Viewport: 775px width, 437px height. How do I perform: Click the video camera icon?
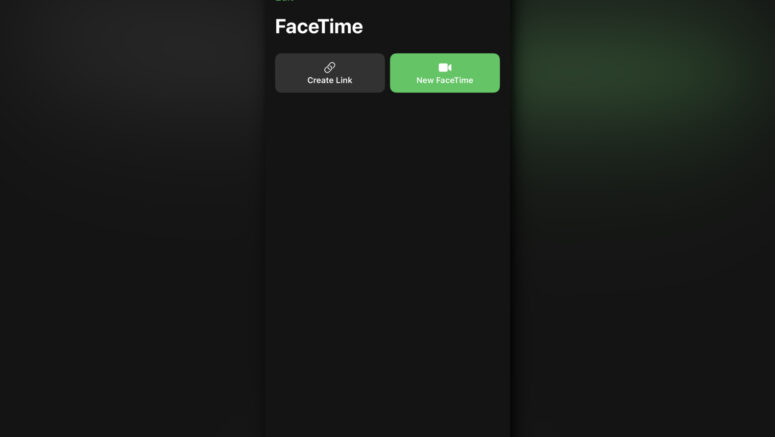pos(445,67)
